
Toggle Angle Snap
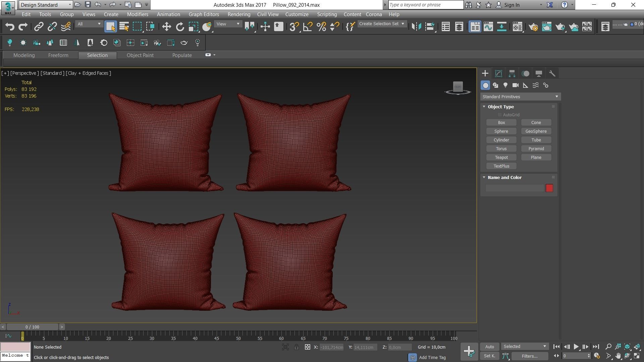[308, 27]
